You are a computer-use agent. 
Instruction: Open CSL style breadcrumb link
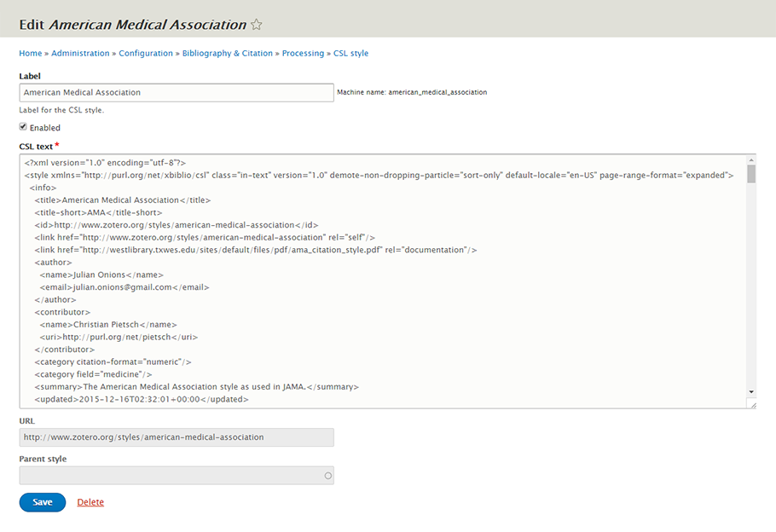350,53
